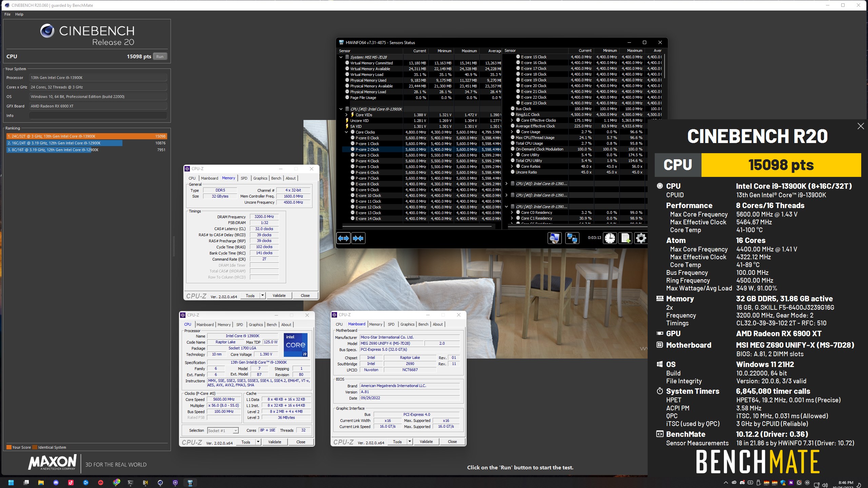Click Close button in CPU-Z Memory window
868x488 pixels.
click(305, 296)
